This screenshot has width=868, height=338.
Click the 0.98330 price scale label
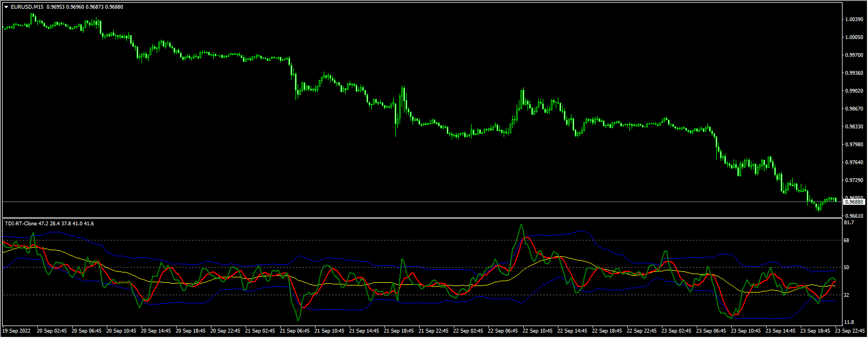tap(854, 127)
